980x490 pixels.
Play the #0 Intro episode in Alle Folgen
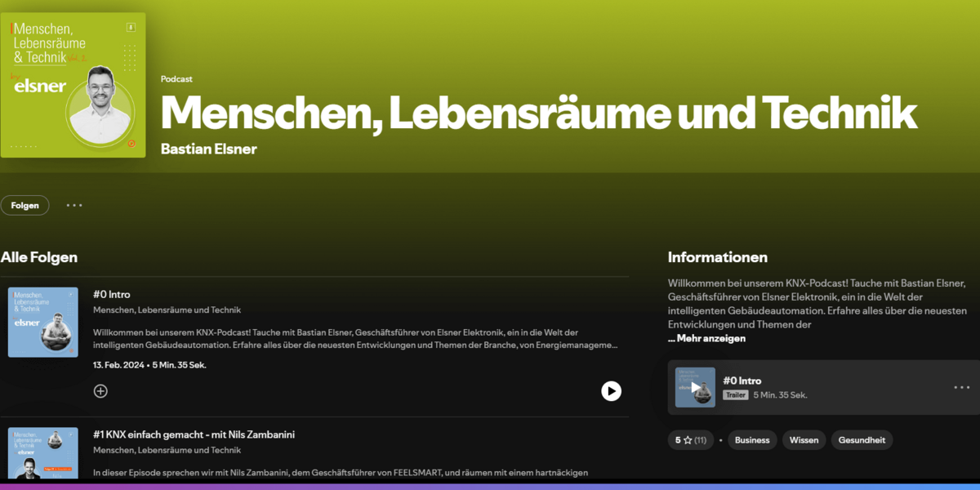point(611,391)
